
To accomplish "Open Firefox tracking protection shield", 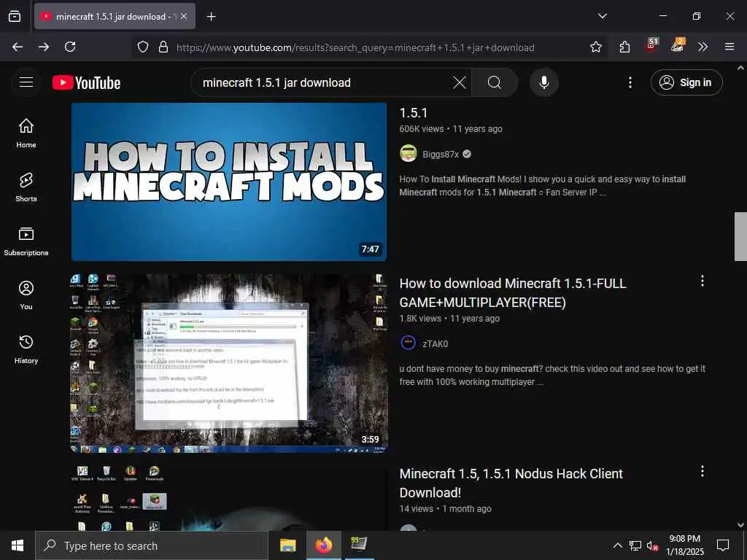I will pyautogui.click(x=143, y=47).
